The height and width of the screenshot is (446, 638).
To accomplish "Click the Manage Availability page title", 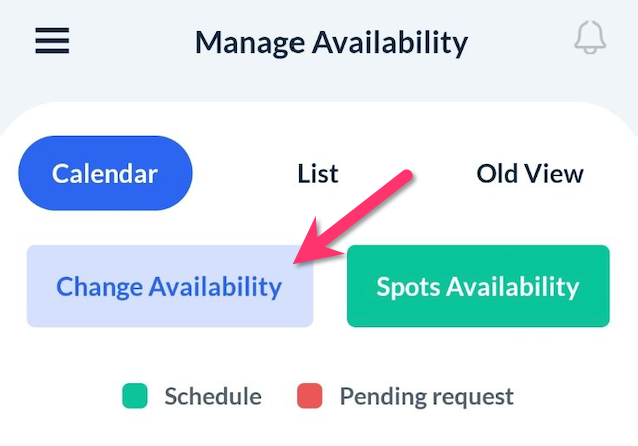I will 331,43.
